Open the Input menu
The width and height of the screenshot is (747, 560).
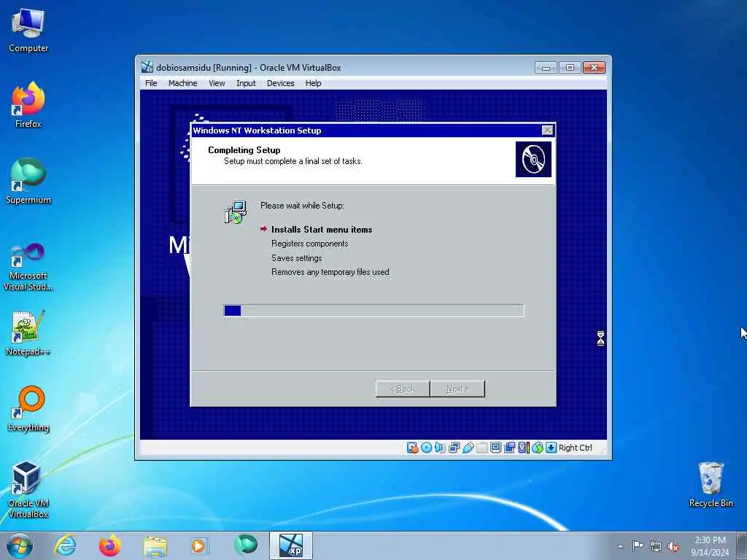[x=246, y=83]
